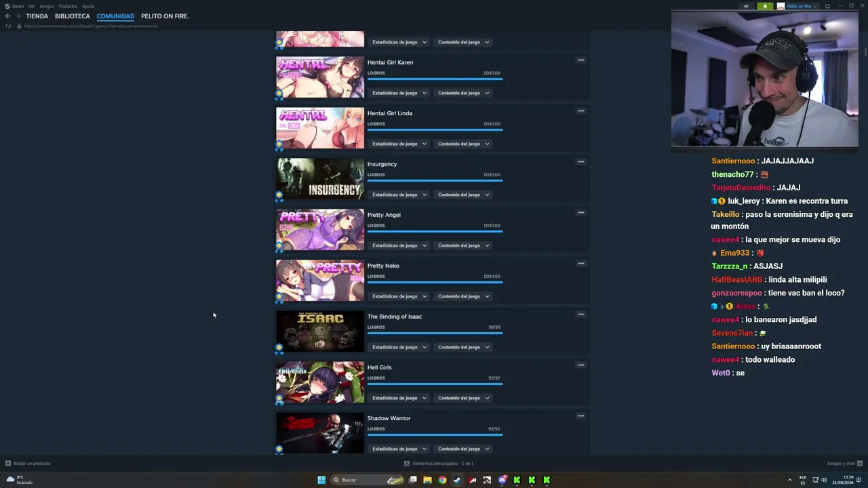Viewport: 868px width, 488px height.
Task: Open the PELITO ON FIRE. profile tab
Action: coord(165,16)
